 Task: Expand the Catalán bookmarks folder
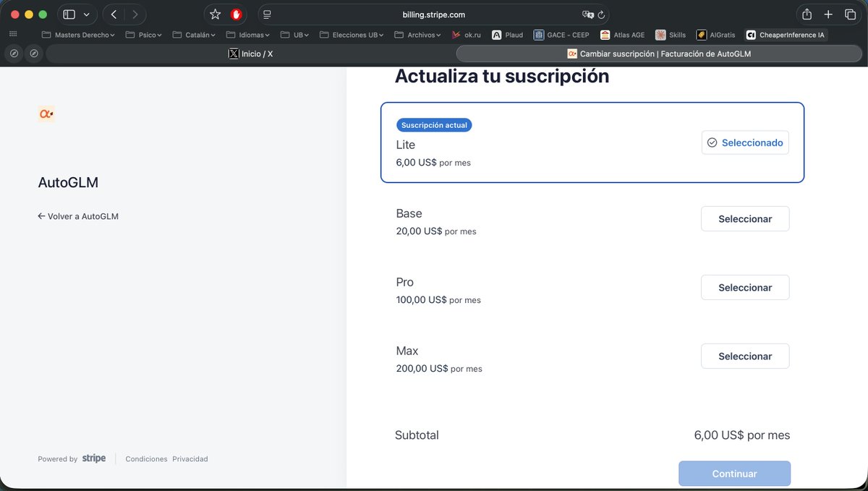tap(194, 35)
